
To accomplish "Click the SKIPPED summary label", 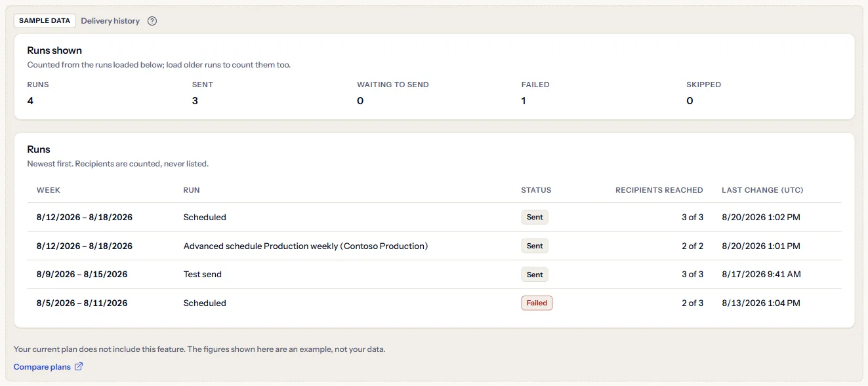I will (x=703, y=85).
